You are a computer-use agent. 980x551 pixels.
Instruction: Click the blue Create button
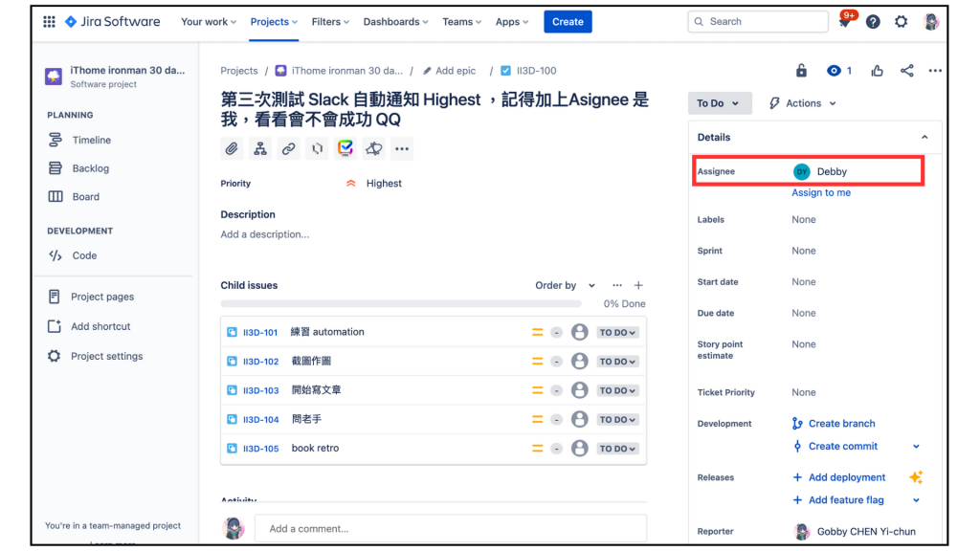point(568,22)
